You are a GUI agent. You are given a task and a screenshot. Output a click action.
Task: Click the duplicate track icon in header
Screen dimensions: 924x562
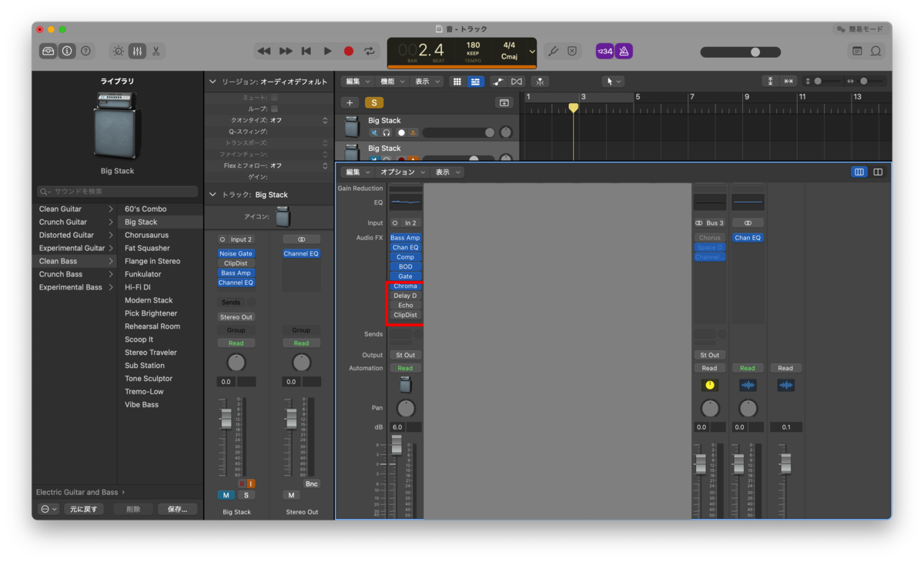click(x=504, y=102)
